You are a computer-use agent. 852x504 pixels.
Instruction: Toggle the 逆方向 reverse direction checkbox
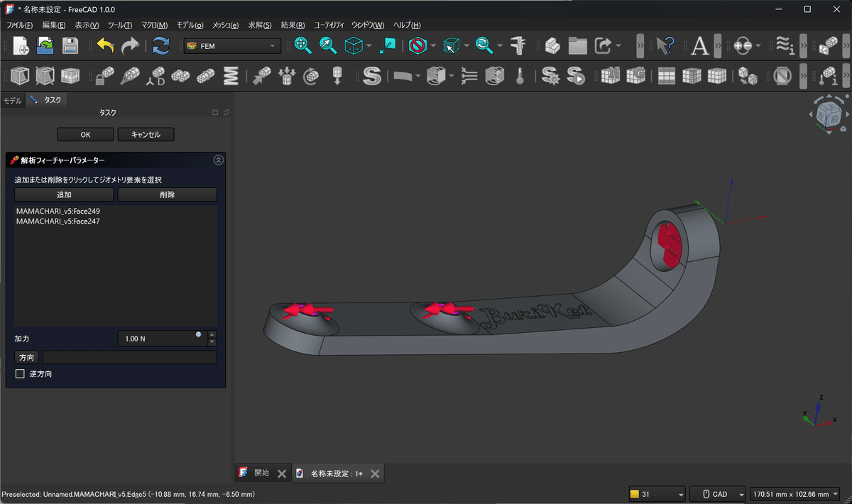pos(20,373)
